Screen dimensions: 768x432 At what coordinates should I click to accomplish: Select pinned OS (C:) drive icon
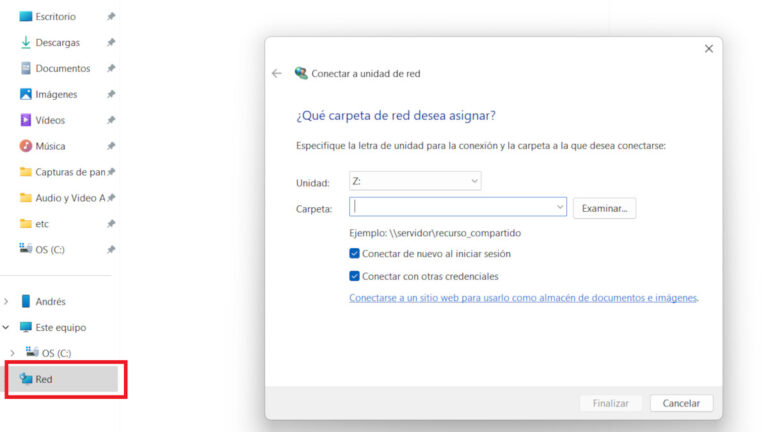click(25, 249)
